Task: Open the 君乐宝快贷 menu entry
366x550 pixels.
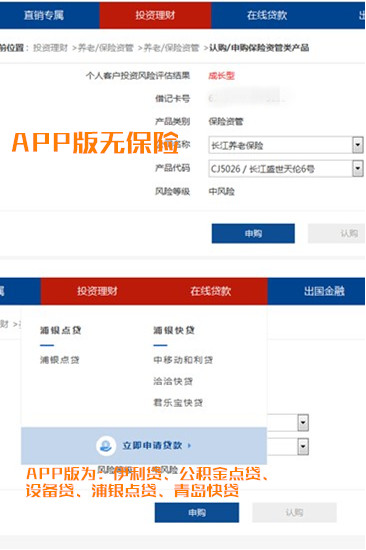Action: tap(178, 403)
